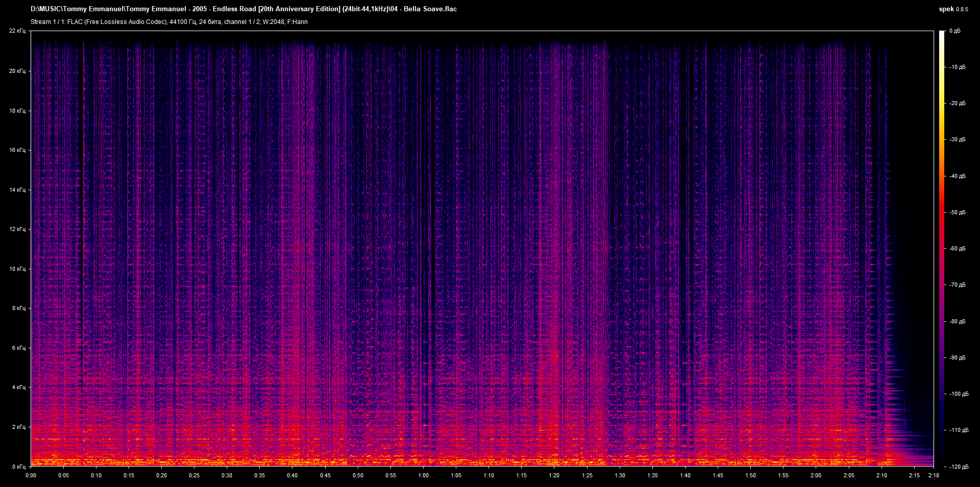This screenshot has height=487, width=980.
Task: Click the 16 кГц frequency axis label
Action: pyautogui.click(x=17, y=150)
